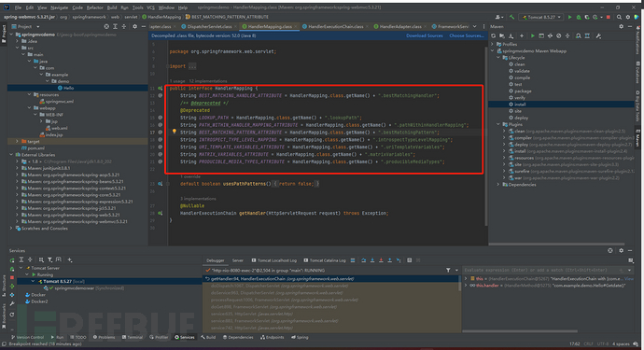Open IDE settings gear in top toolbar

627,17
